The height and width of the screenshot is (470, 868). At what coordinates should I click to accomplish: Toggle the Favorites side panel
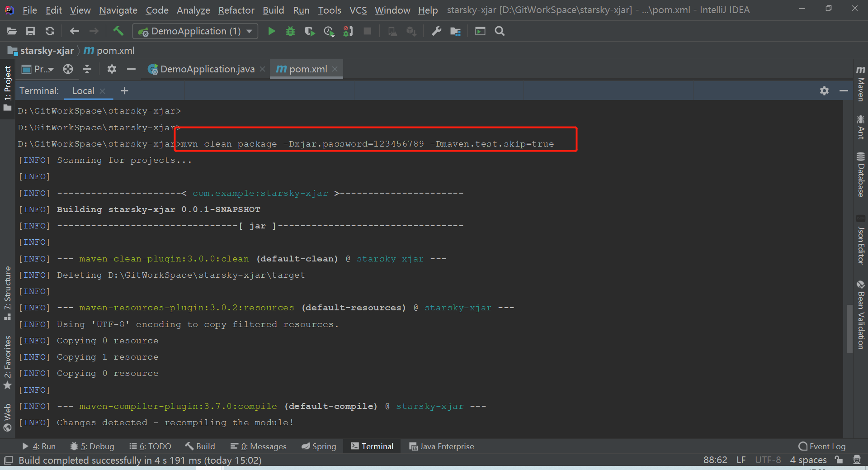coord(8,362)
